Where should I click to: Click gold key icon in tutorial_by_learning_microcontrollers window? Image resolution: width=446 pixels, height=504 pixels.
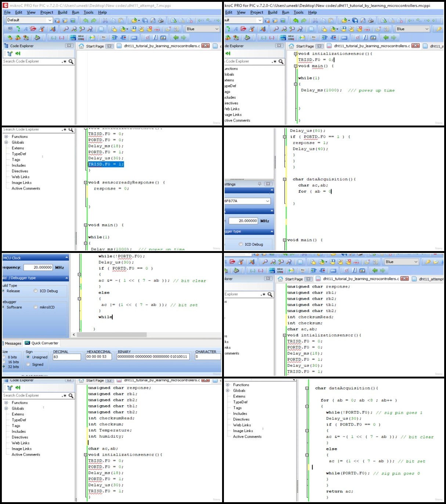click(x=439, y=29)
